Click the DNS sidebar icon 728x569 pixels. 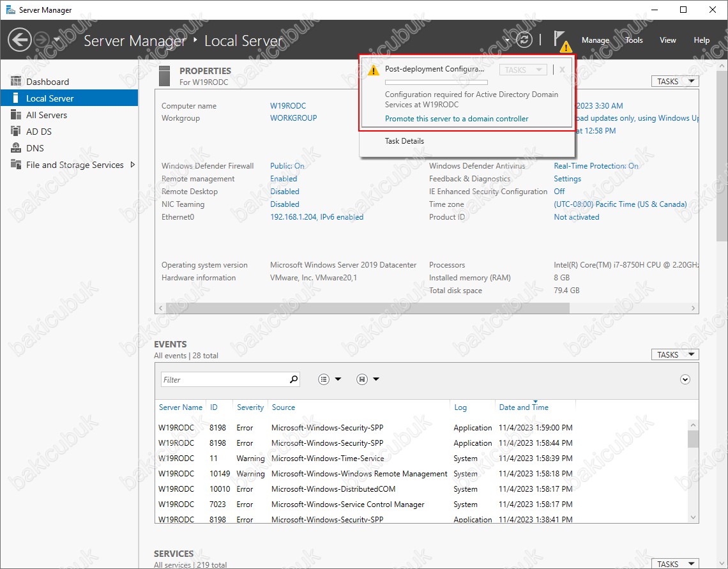pos(16,148)
